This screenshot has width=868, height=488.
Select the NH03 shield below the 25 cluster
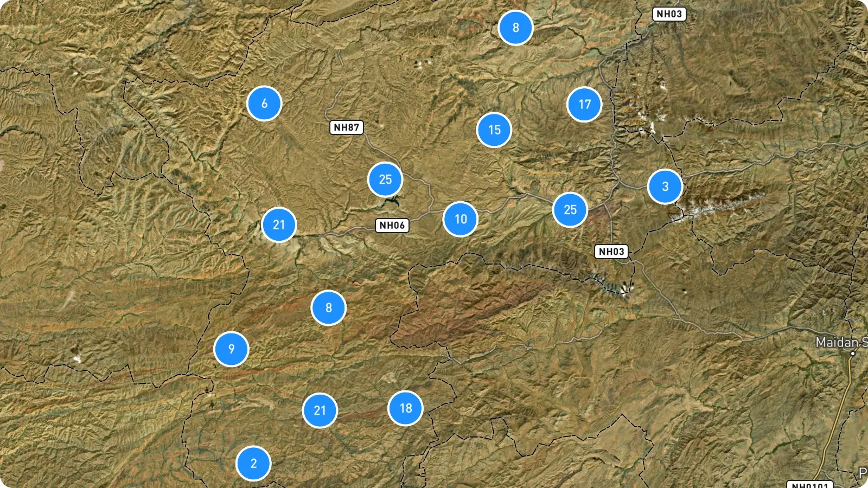point(611,251)
